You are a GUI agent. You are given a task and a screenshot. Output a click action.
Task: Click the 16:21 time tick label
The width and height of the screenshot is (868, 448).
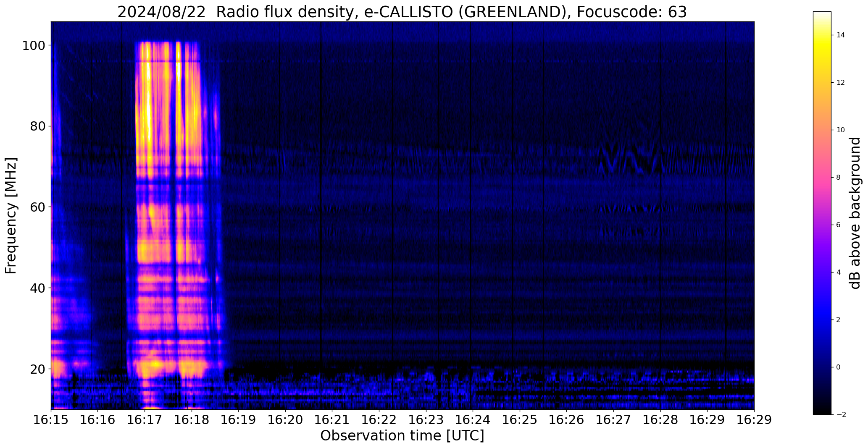332,419
